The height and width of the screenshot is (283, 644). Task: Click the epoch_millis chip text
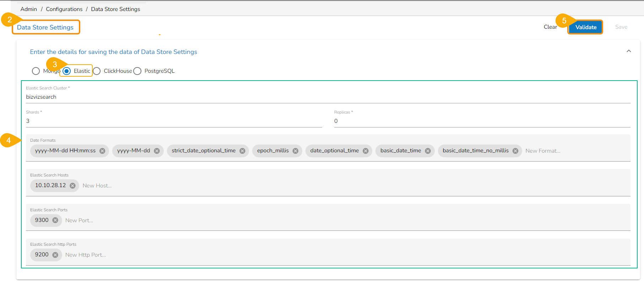273,151
